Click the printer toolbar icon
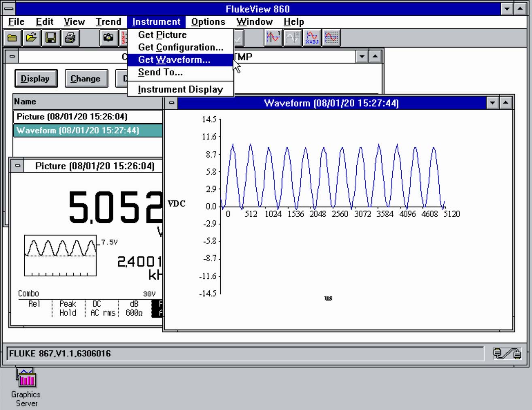 click(70, 38)
